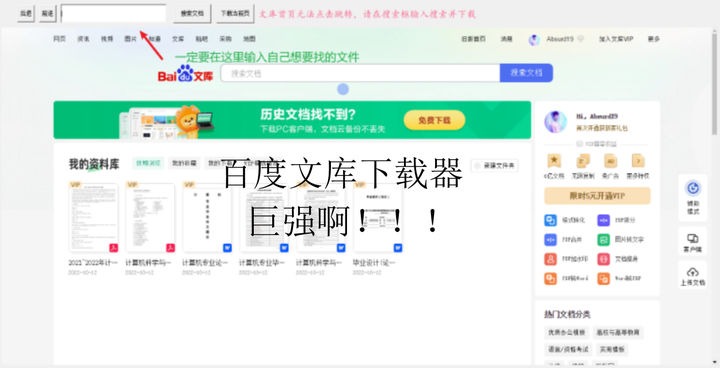This screenshot has height=368, width=720.
Task: Click the blue Word badge on the 毕业设计 document
Action: click(398, 248)
